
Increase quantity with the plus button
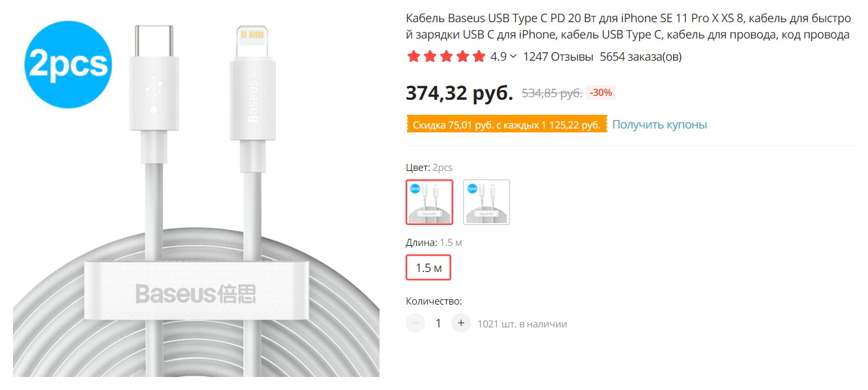tap(461, 323)
